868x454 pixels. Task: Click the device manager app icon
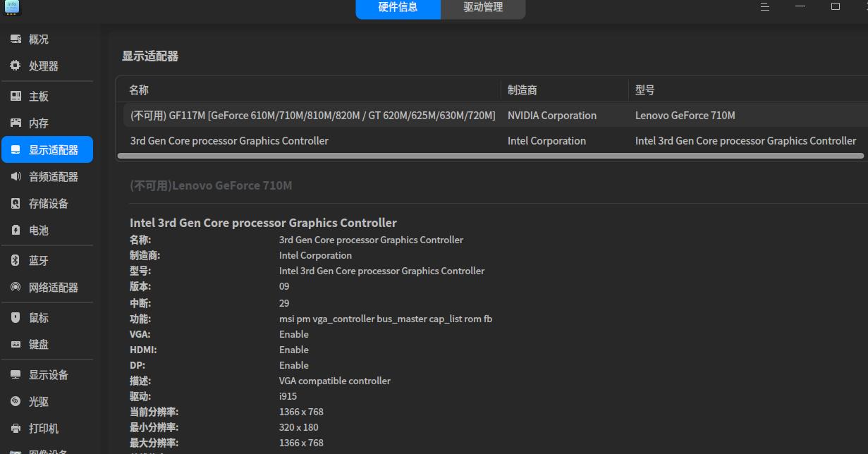pyautogui.click(x=12, y=6)
